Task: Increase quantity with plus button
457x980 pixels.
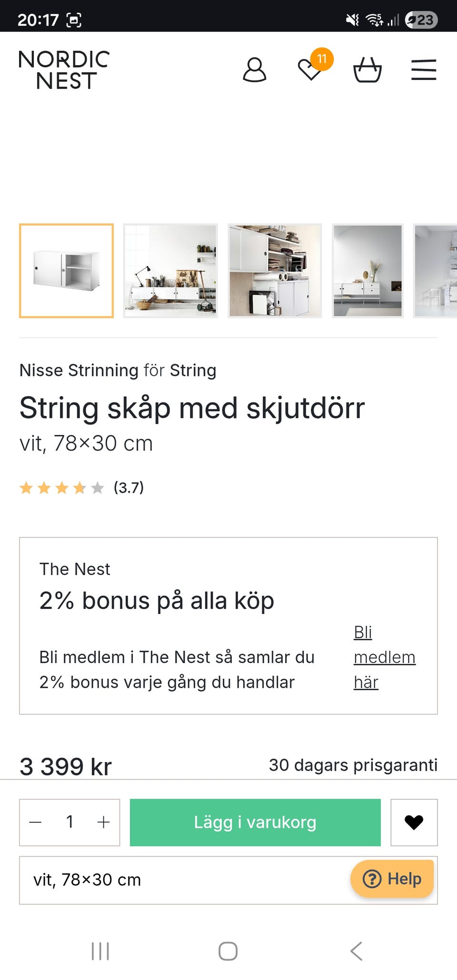Action: [103, 822]
